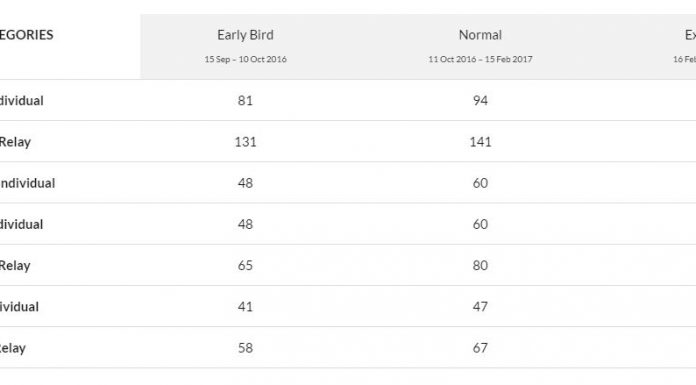Screen dimensions: 696x385
Task: Click the Early Bird column header
Action: [245, 35]
